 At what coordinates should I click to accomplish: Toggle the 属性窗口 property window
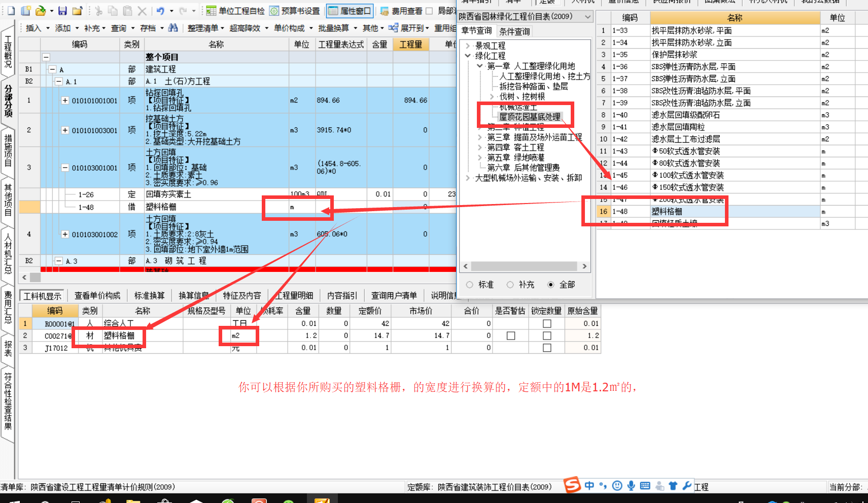350,11
